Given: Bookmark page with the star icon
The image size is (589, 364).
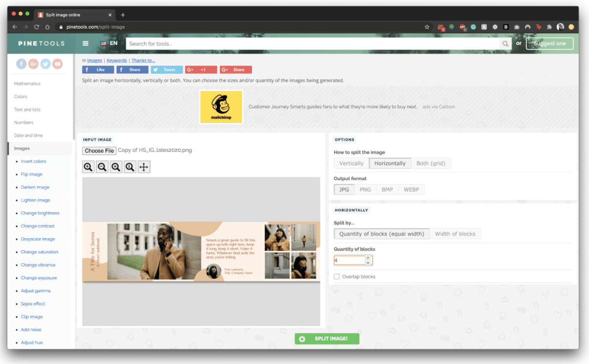Looking at the screenshot, I should (x=427, y=27).
